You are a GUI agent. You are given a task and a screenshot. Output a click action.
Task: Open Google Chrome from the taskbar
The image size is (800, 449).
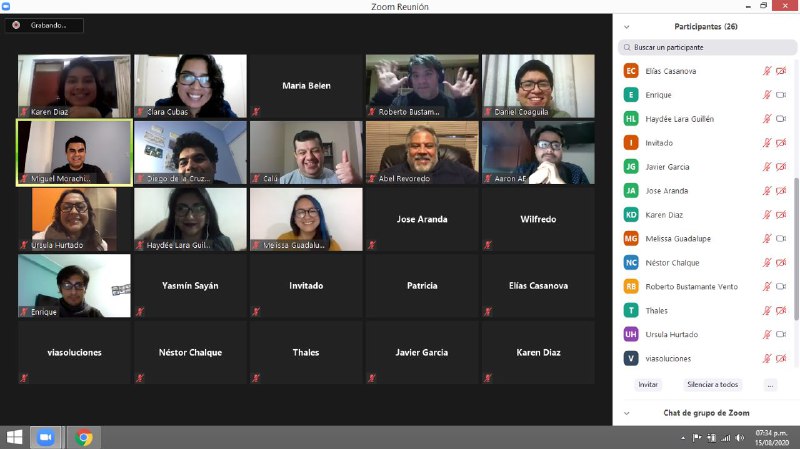(x=83, y=438)
